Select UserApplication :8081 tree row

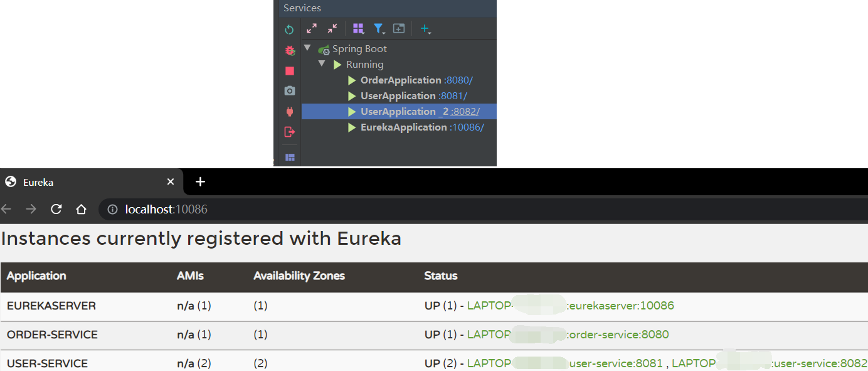(399, 96)
